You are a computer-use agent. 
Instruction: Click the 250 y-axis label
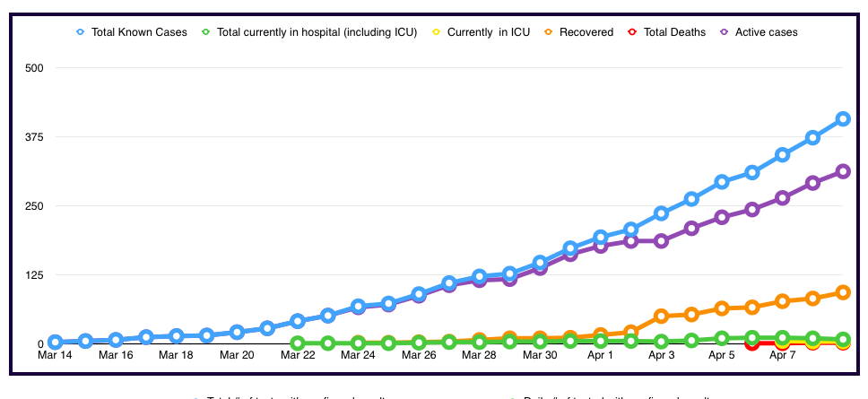[x=41, y=206]
